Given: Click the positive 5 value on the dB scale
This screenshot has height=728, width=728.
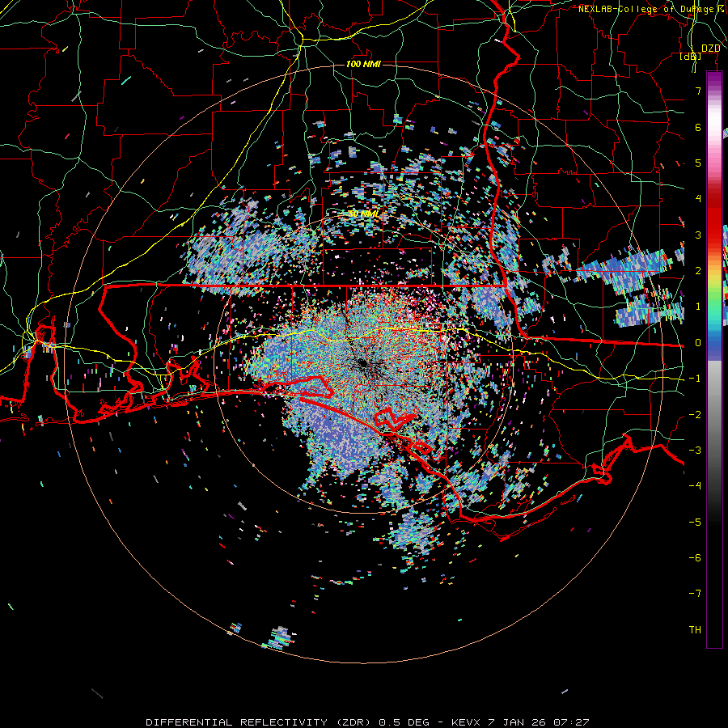Looking at the screenshot, I should click(698, 163).
